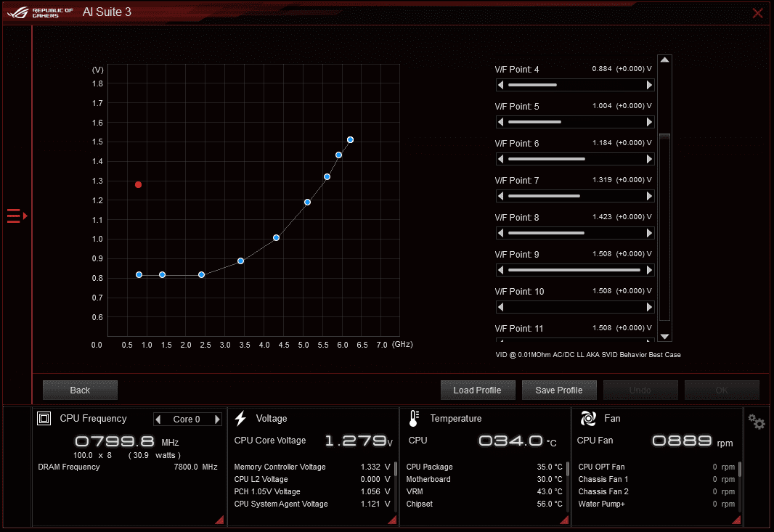Click the CPU System Agent Voltage row
This screenshot has height=532, width=774.
(x=312, y=504)
